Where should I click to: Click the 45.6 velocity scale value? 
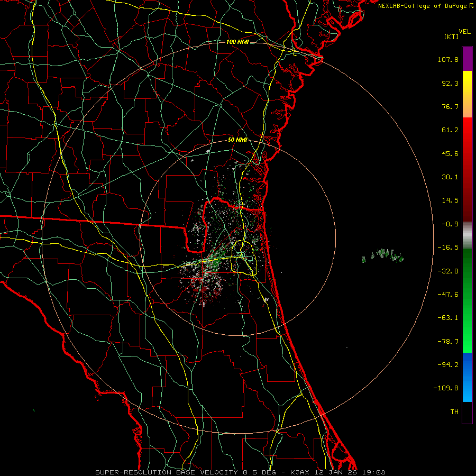coord(450,153)
